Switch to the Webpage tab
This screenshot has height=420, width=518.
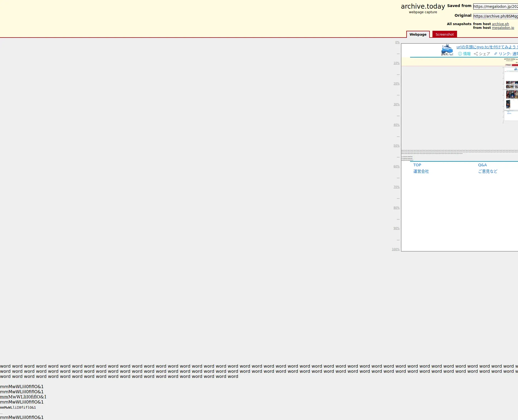pyautogui.click(x=418, y=34)
